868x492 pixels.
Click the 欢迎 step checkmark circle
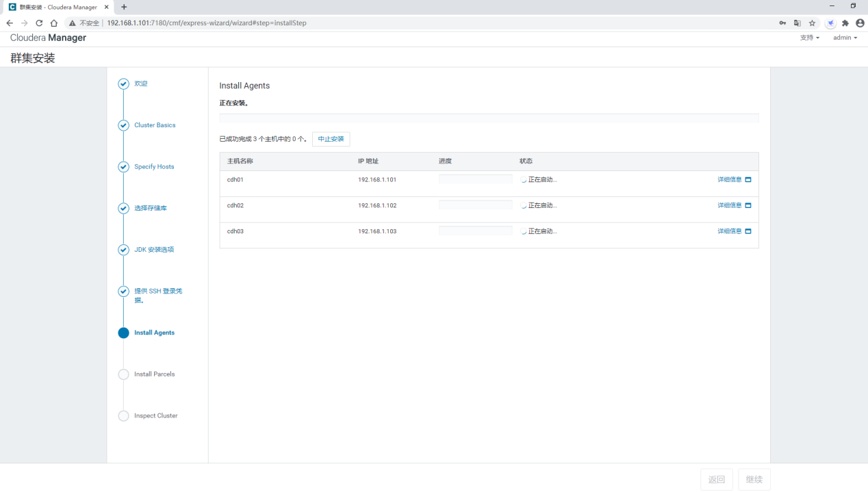pyautogui.click(x=123, y=83)
